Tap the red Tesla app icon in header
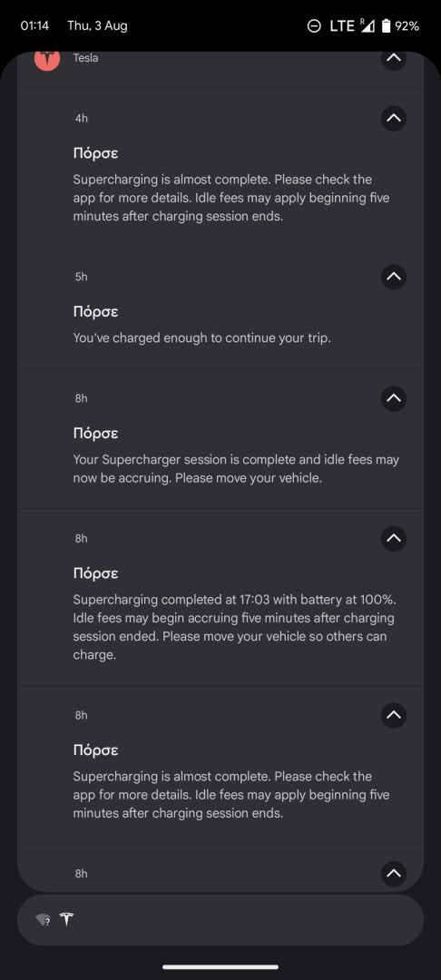This screenshot has height=980, width=441. click(x=47, y=60)
